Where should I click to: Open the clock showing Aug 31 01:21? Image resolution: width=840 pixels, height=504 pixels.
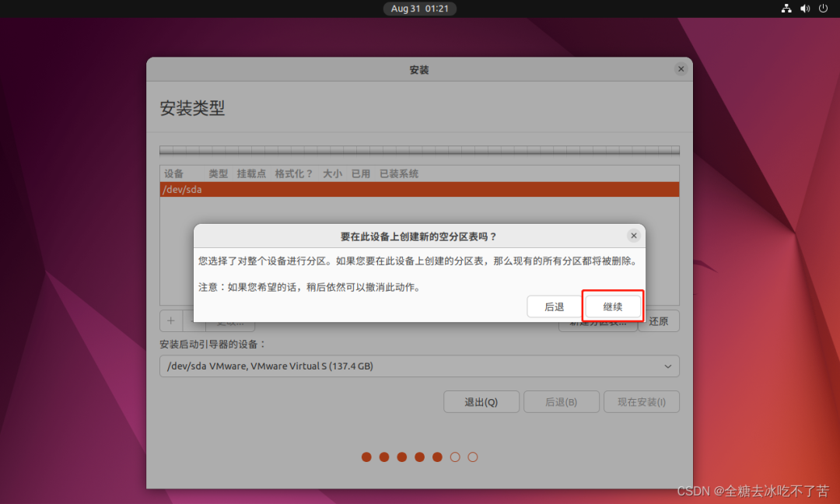419,9
